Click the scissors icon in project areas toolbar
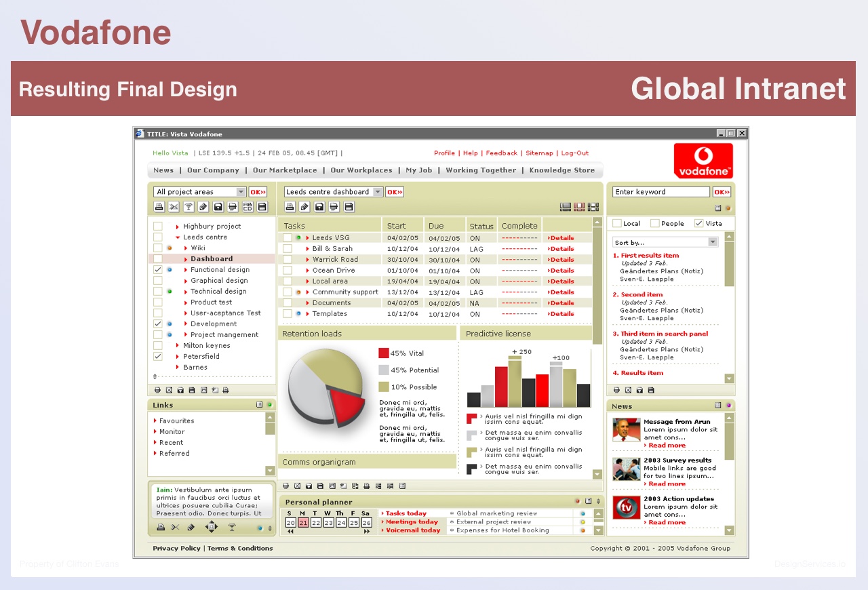 (x=174, y=207)
